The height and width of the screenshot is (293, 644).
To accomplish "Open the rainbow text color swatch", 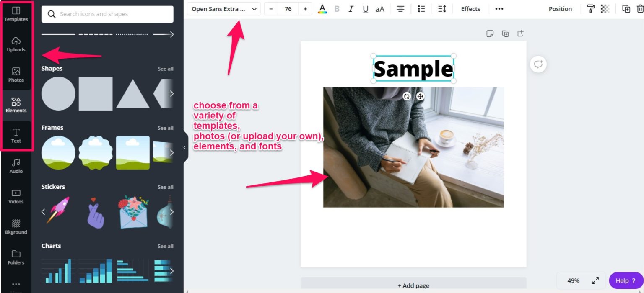I will pyautogui.click(x=322, y=8).
